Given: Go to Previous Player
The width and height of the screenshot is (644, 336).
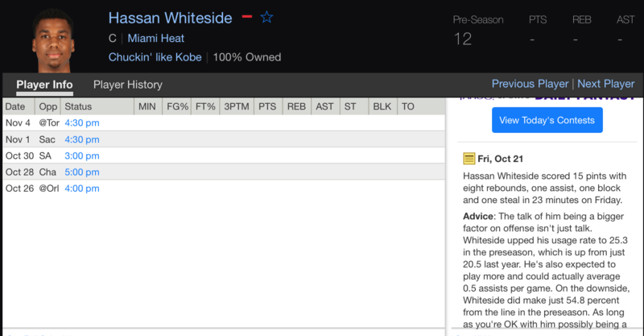Looking at the screenshot, I should click(530, 84).
